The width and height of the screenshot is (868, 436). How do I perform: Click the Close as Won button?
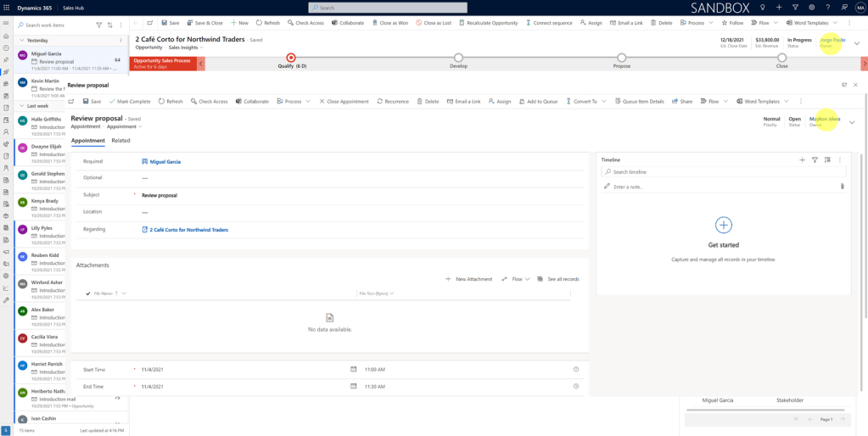391,23
